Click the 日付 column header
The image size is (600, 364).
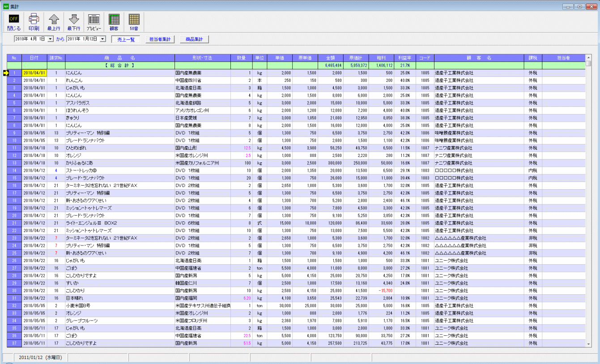[34, 58]
